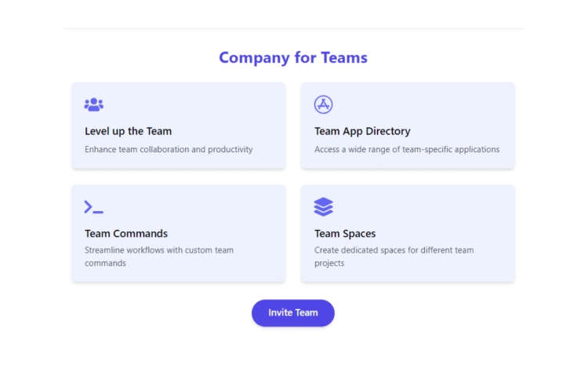Select the Team App Directory heading

click(362, 131)
